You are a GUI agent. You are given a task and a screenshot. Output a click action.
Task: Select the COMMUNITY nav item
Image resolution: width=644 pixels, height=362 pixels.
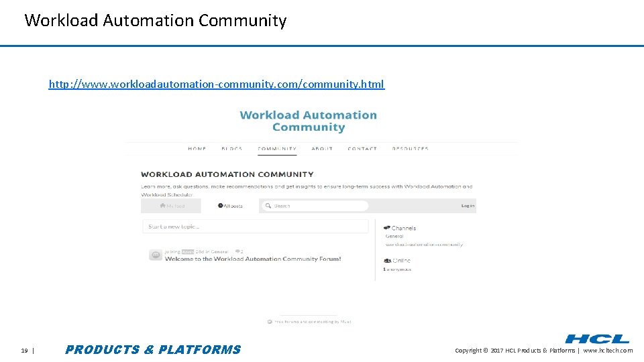tap(277, 149)
